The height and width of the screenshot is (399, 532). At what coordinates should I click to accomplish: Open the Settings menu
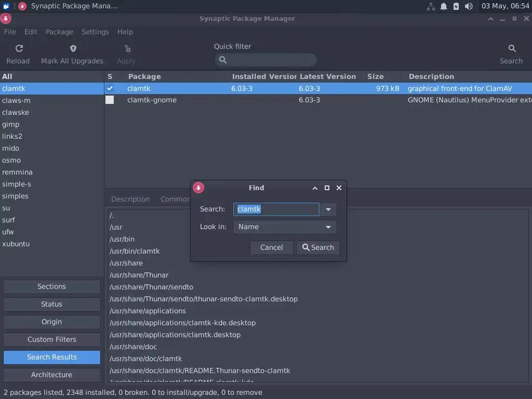coord(95,32)
